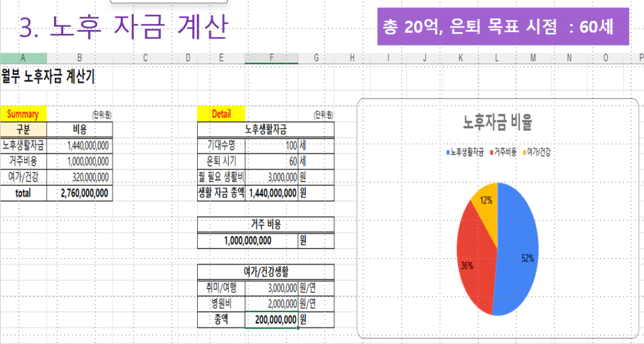The width and height of the screenshot is (644, 344).
Task: Click the '여가/건강생활' section header
Action: pos(266,272)
